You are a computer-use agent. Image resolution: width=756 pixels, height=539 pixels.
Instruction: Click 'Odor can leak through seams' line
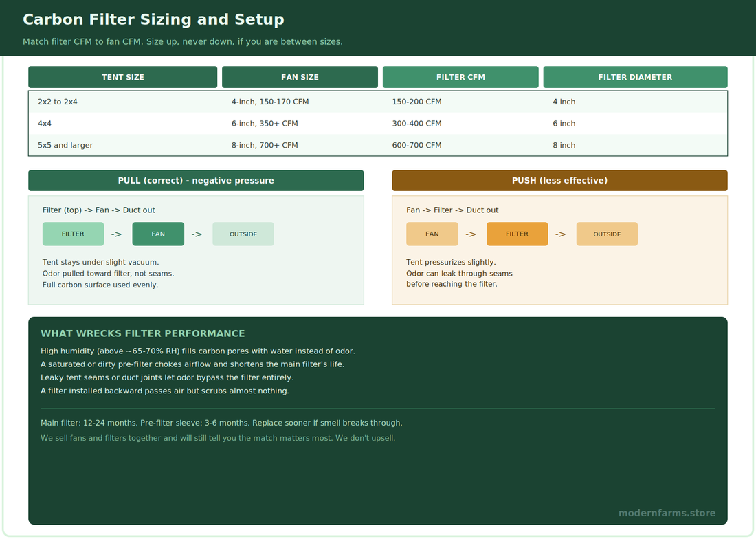pyautogui.click(x=459, y=274)
